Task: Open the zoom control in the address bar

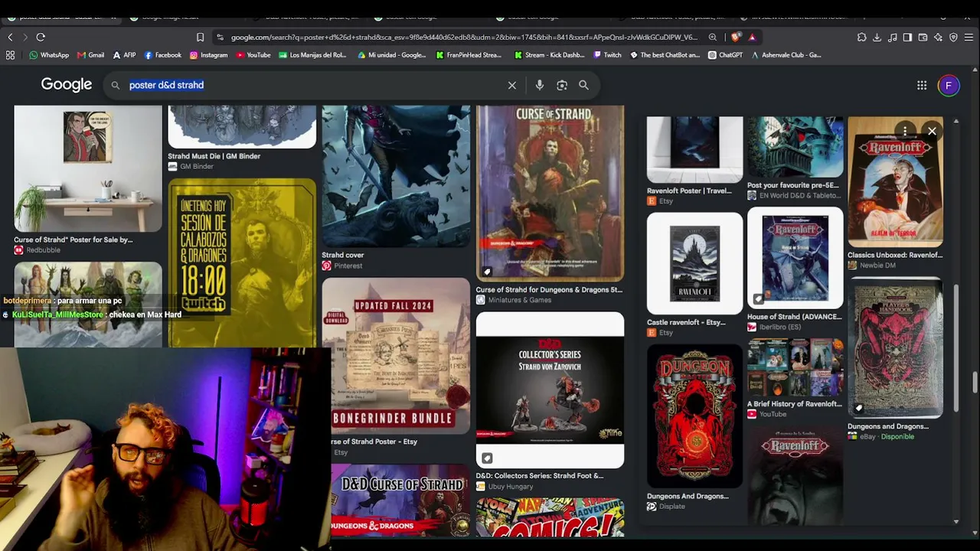Action: click(x=713, y=37)
